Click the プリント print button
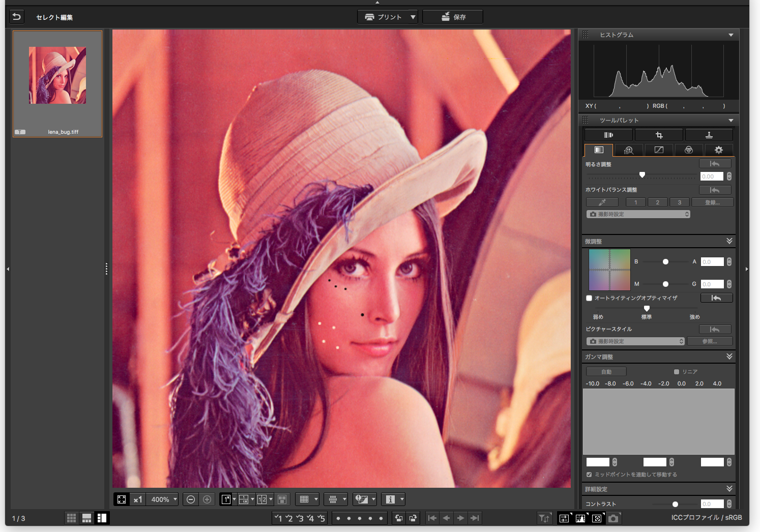 383,17
